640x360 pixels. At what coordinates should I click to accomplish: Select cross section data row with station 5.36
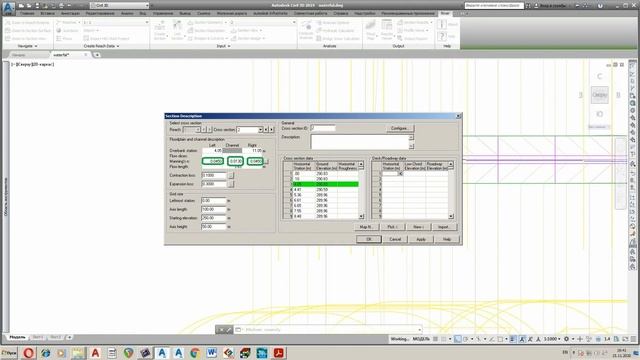pos(325,195)
